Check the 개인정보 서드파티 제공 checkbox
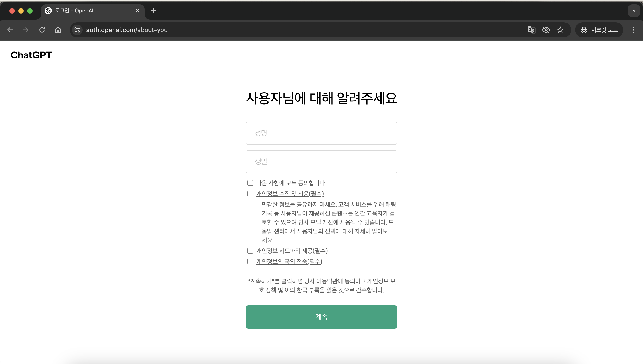 [x=250, y=251]
